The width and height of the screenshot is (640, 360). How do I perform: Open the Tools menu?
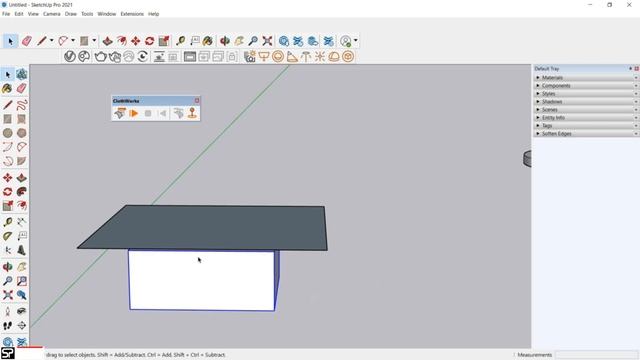tap(87, 14)
